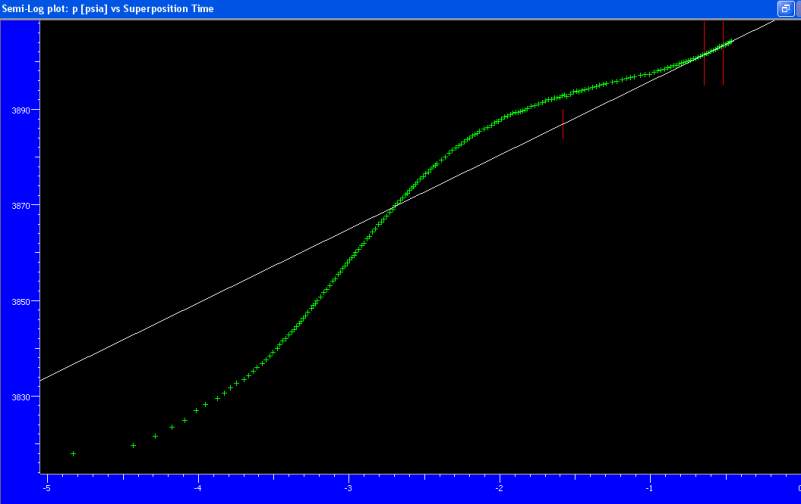
Task: Click the 0 label at x-axis right end
Action: click(x=797, y=489)
